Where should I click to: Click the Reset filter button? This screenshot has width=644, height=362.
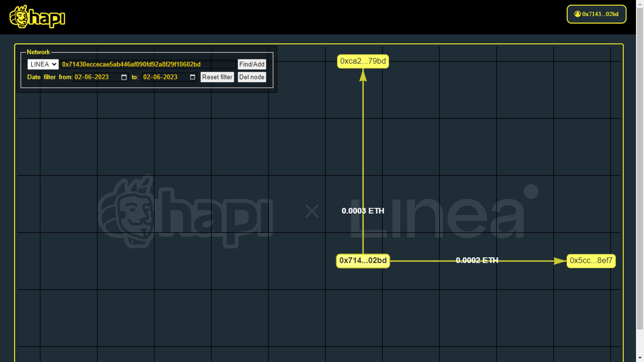pyautogui.click(x=217, y=77)
